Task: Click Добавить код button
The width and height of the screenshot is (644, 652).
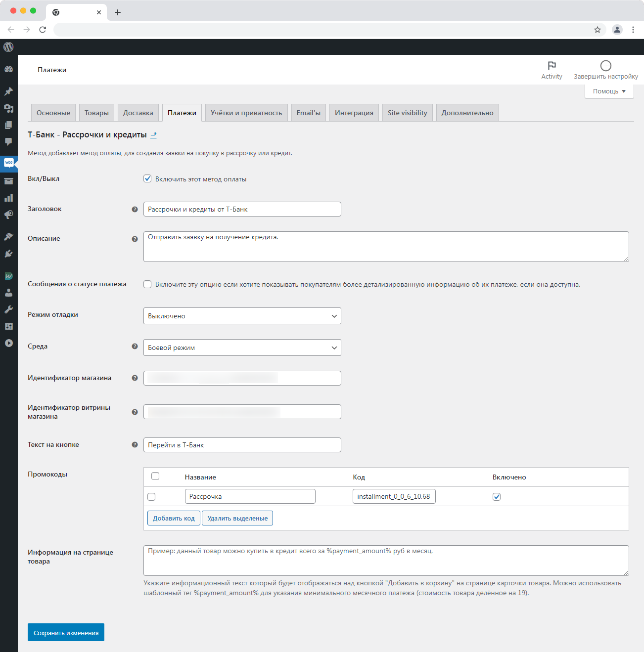Action: (174, 518)
